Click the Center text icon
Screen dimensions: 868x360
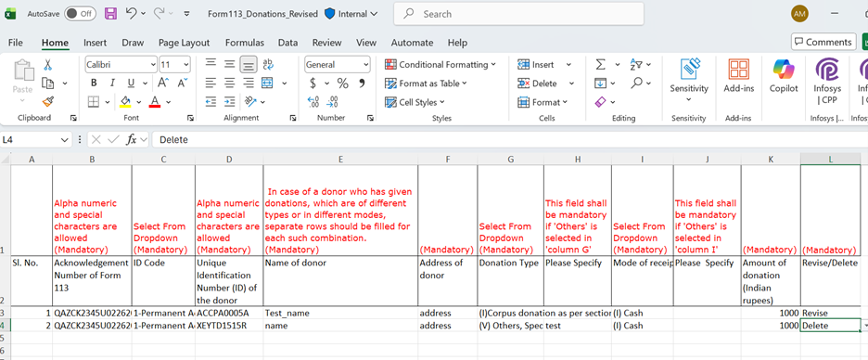click(230, 84)
